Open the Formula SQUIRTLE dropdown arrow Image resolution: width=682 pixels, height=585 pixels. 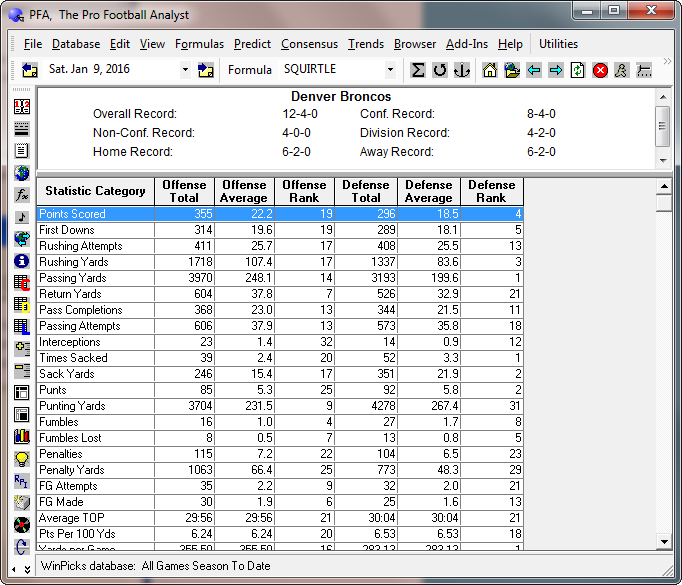pos(390,70)
